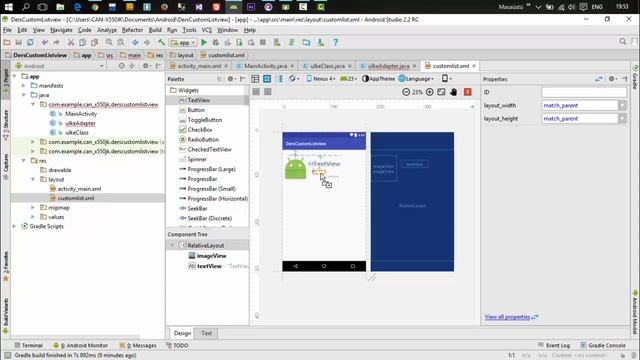
Task: Open the API 23 version dropdown
Action: [x=348, y=79]
